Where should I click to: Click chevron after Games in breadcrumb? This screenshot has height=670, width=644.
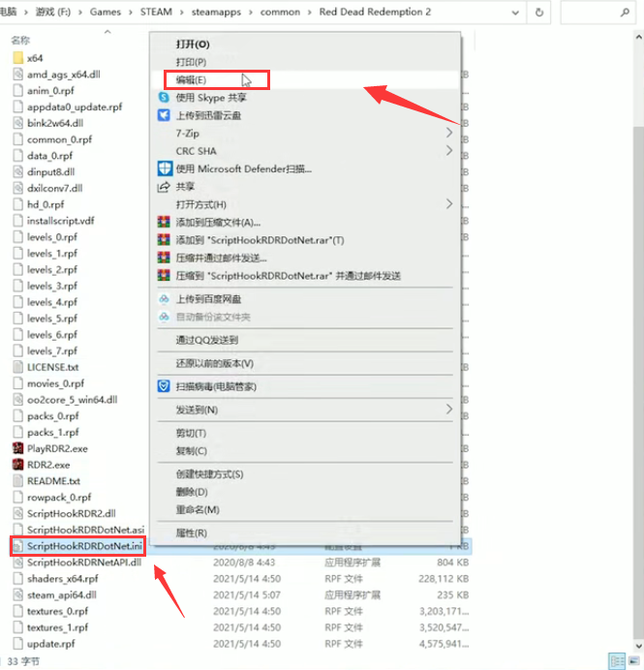pyautogui.click(x=131, y=13)
